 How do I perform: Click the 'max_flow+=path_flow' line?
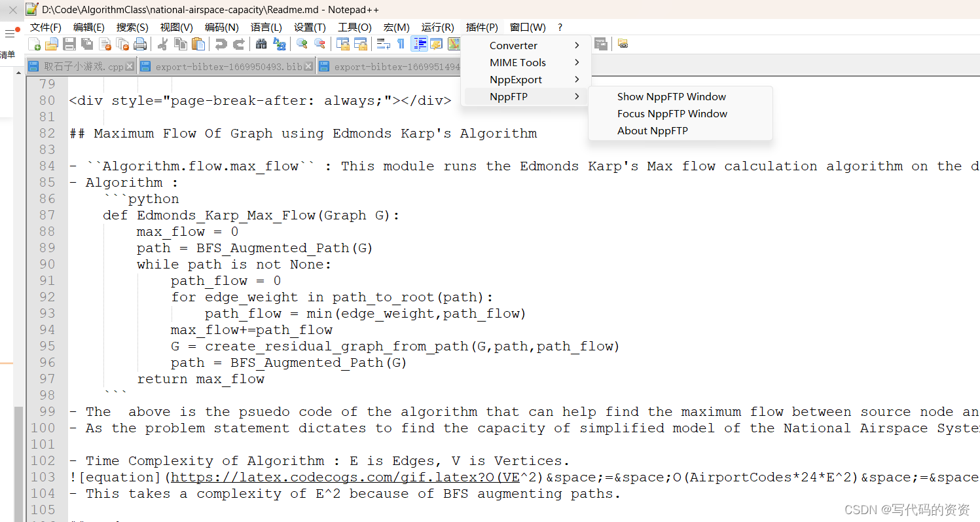[x=251, y=330]
